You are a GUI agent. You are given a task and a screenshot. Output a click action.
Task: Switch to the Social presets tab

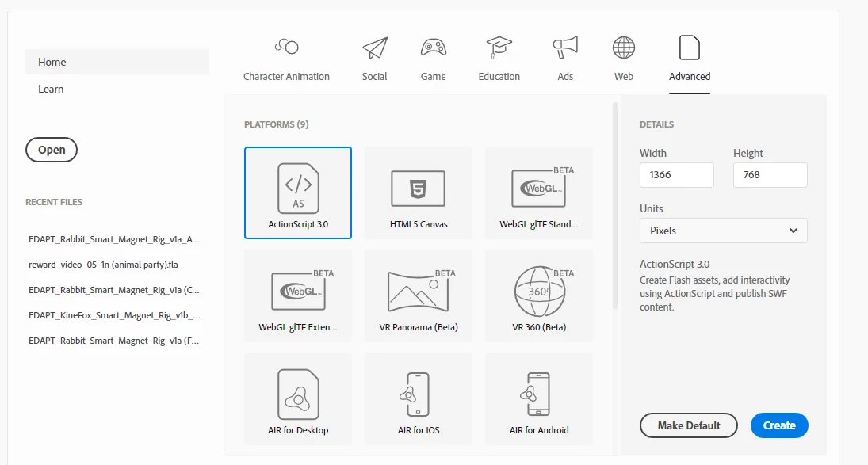(x=375, y=59)
